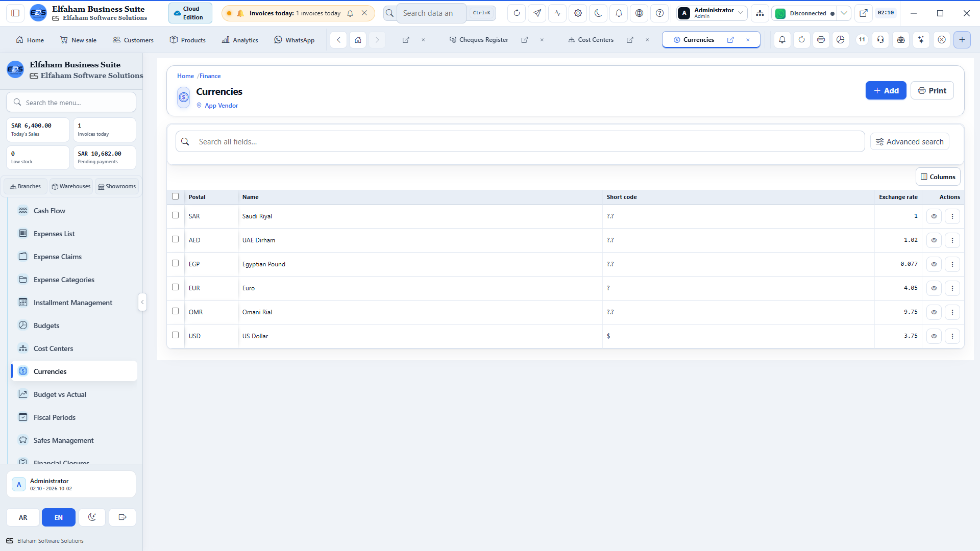The width and height of the screenshot is (980, 551).
Task: Open the headset support icon
Action: 881,40
